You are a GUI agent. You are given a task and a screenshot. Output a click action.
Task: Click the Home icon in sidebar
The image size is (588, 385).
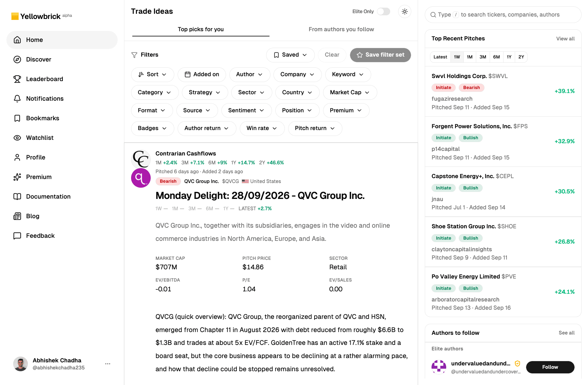coord(17,40)
